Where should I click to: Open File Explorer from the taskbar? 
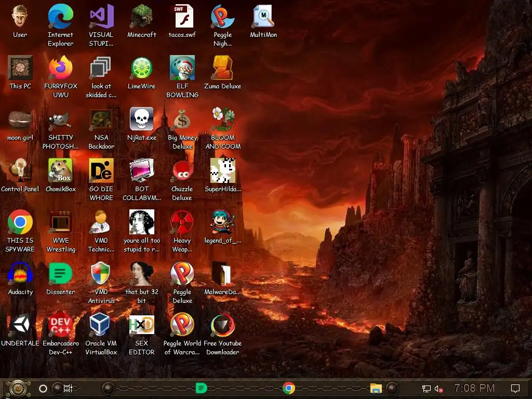[x=376, y=388]
